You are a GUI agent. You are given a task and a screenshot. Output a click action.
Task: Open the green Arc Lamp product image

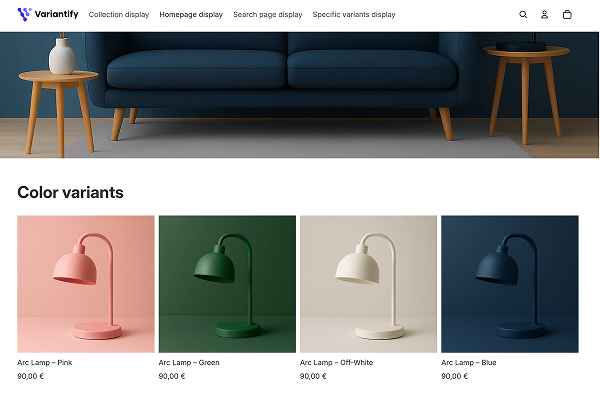pos(227,284)
